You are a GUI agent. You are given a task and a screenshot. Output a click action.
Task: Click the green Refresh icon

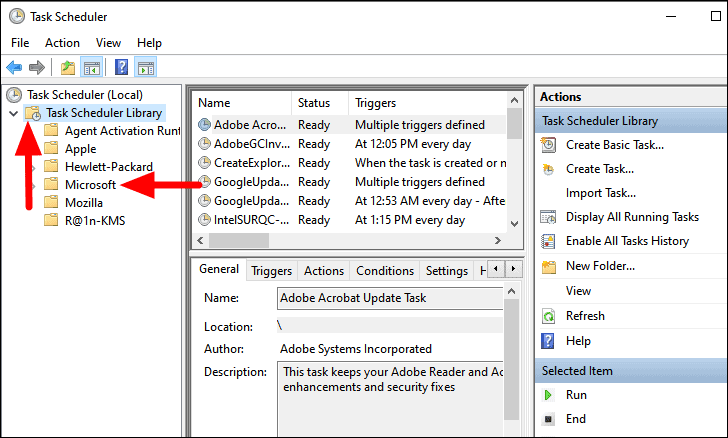click(548, 316)
